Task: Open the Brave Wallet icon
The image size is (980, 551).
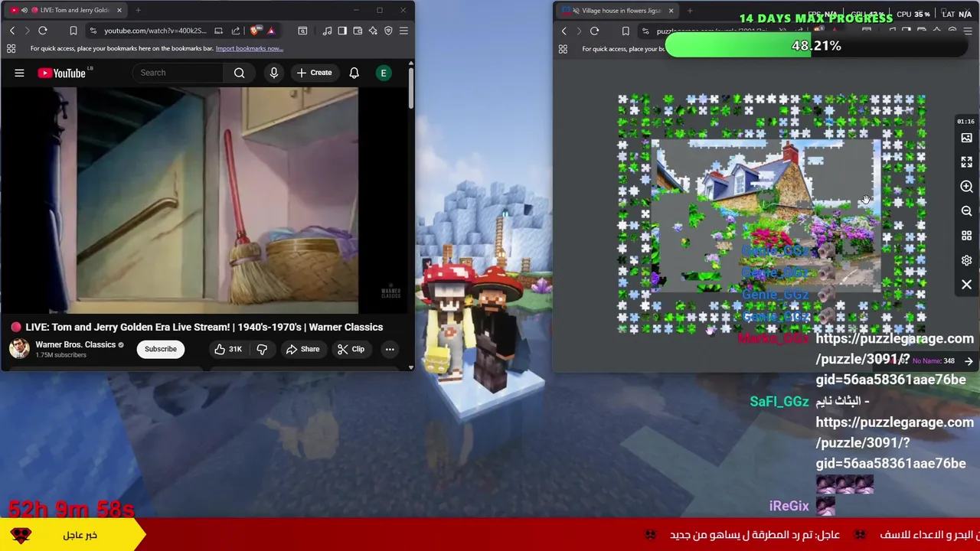Action: point(358,31)
